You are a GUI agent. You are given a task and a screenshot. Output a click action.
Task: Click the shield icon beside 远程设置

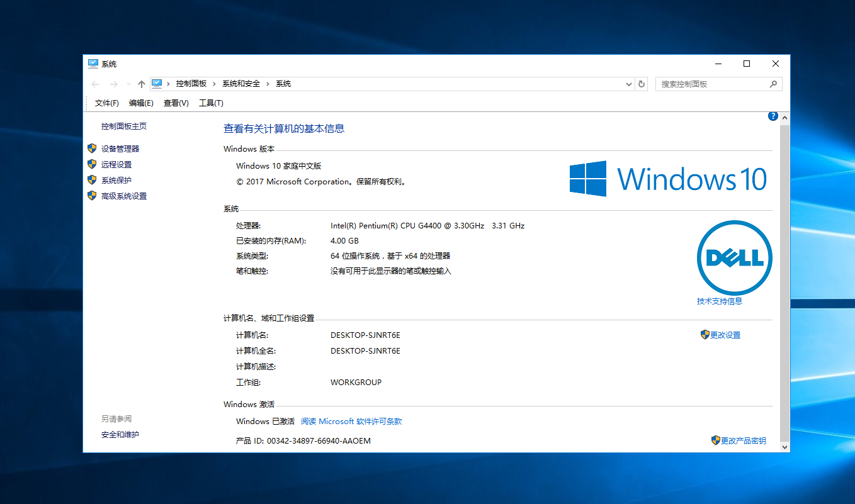pyautogui.click(x=92, y=164)
